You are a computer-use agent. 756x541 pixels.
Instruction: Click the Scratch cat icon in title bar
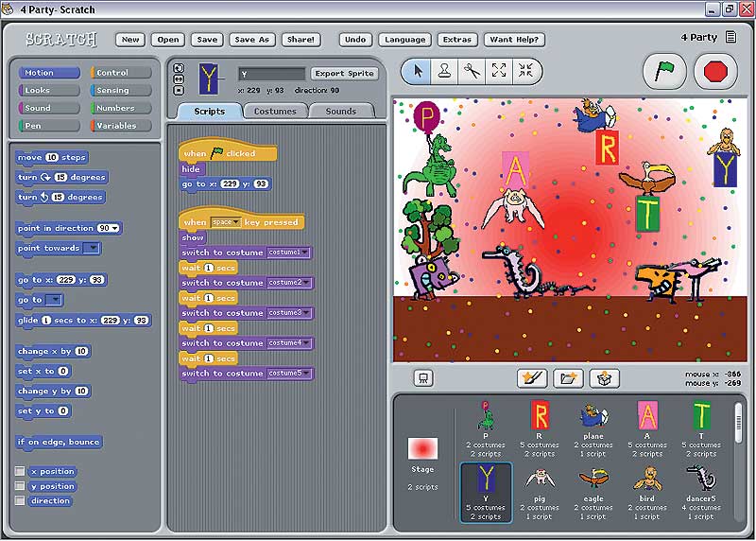(x=8, y=9)
